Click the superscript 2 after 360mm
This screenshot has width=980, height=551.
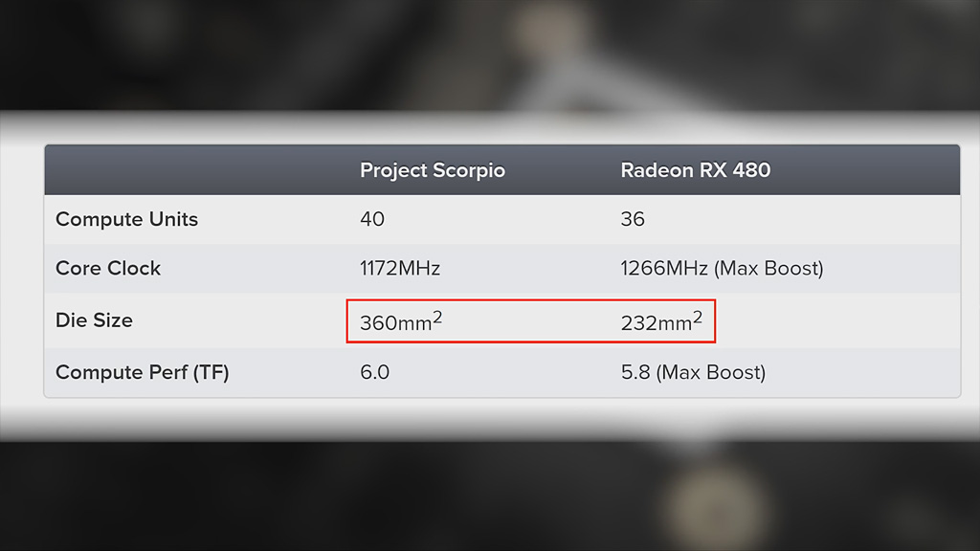click(x=437, y=317)
